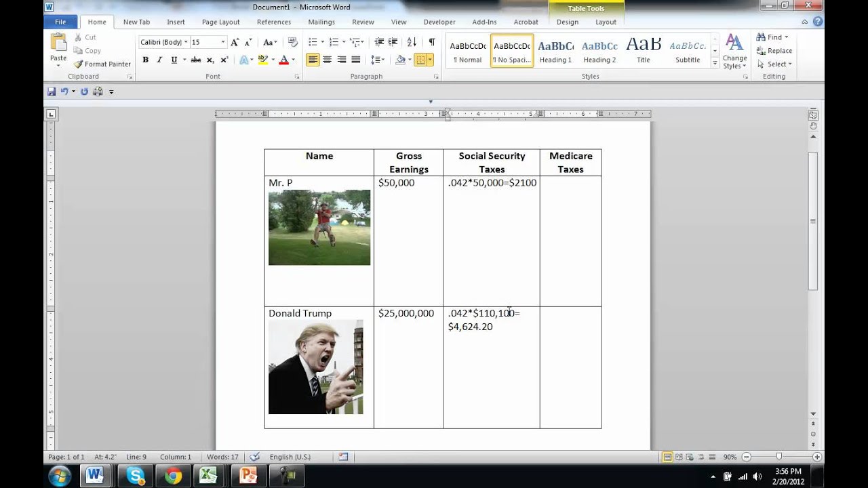The image size is (868, 488).
Task: Apply subscript formatting
Action: coord(210,60)
